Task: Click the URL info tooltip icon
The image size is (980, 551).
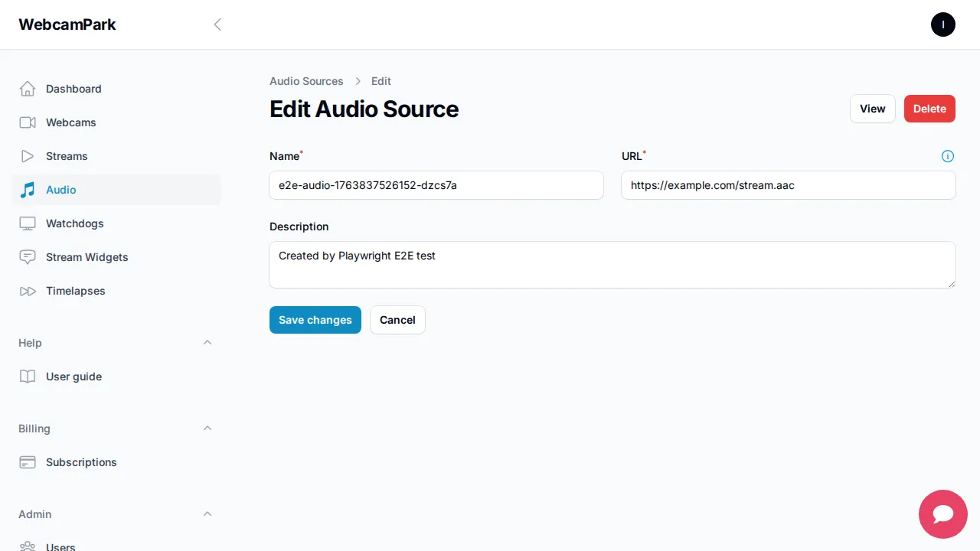Action: click(x=948, y=156)
